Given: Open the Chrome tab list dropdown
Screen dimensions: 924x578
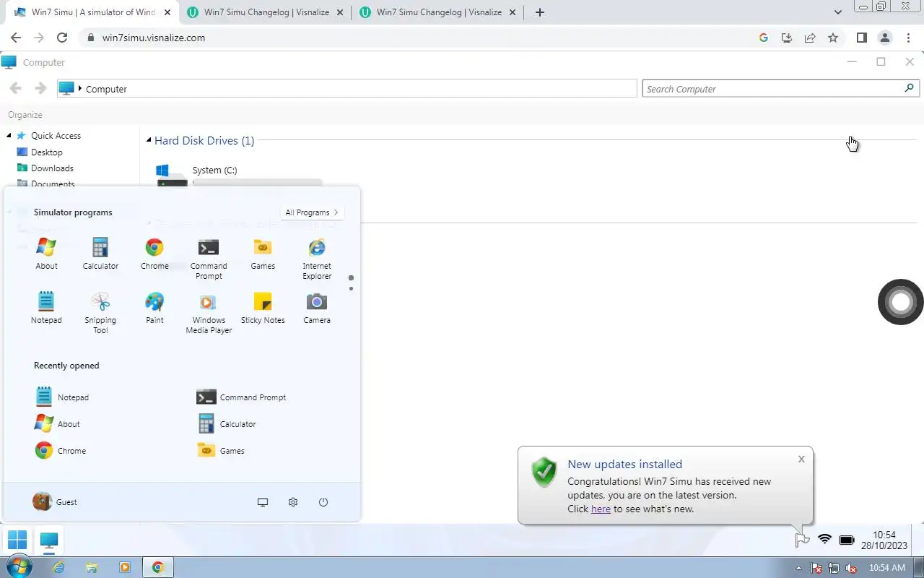Looking at the screenshot, I should [x=838, y=12].
